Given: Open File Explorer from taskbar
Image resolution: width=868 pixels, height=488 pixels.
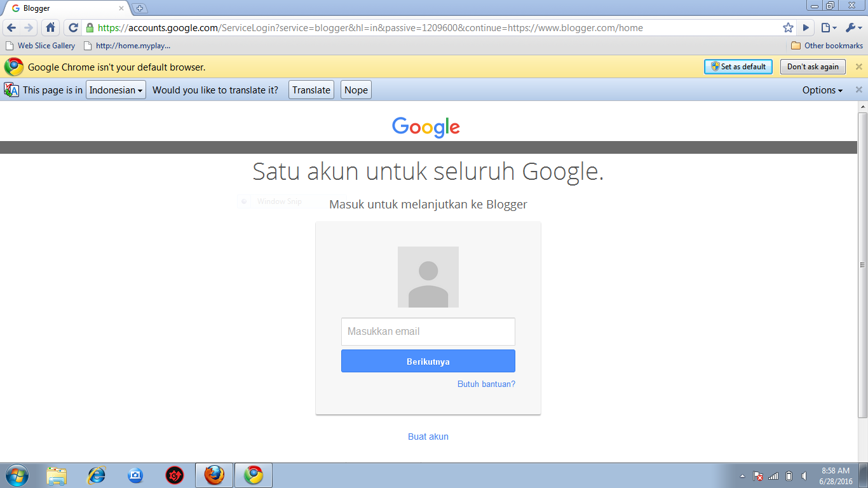Looking at the screenshot, I should pos(57,475).
